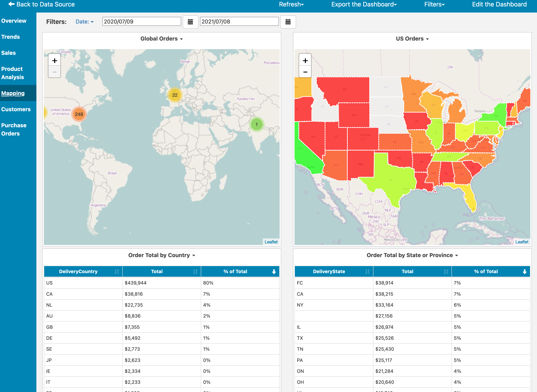This screenshot has height=392, width=537.
Task: Open the Product Analysis page
Action: tap(13, 73)
